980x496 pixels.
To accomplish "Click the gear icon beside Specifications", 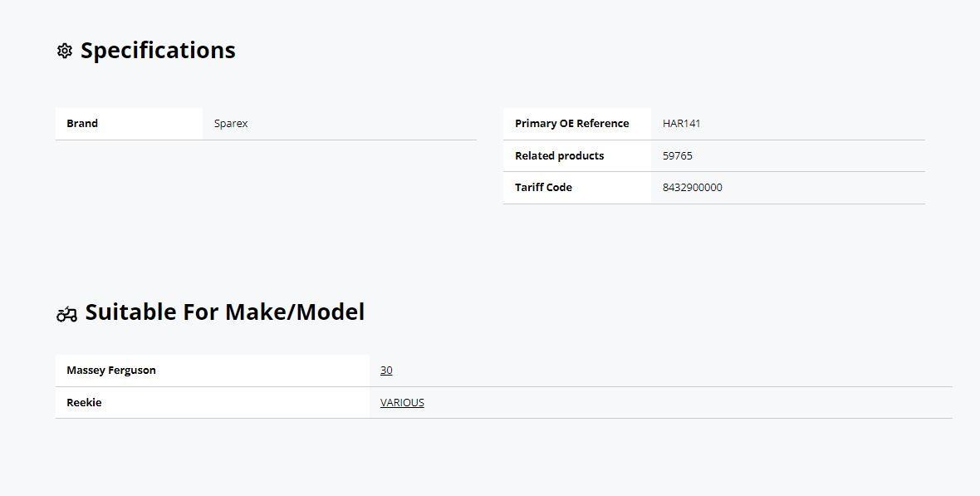I will pos(65,51).
